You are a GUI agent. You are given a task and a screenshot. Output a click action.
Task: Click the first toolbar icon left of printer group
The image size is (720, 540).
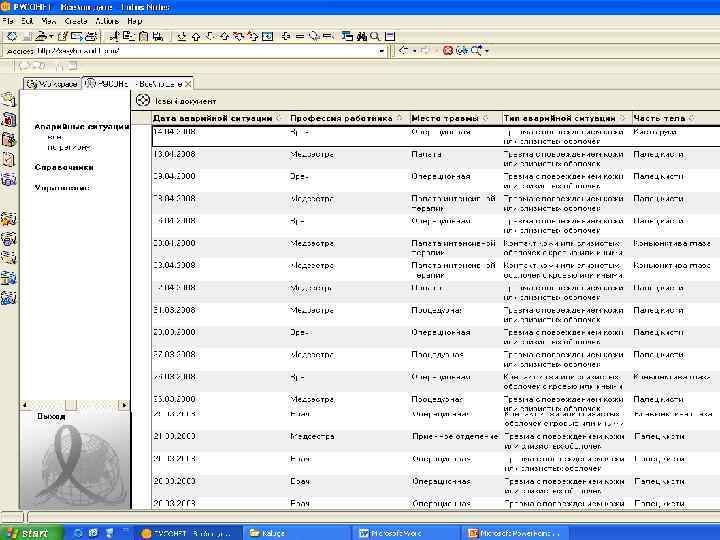point(11,36)
